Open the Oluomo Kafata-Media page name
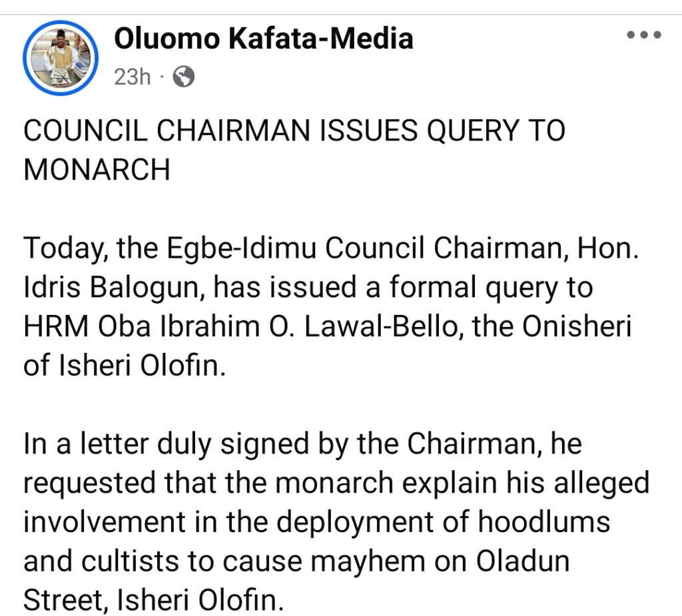682x616 pixels. (264, 39)
